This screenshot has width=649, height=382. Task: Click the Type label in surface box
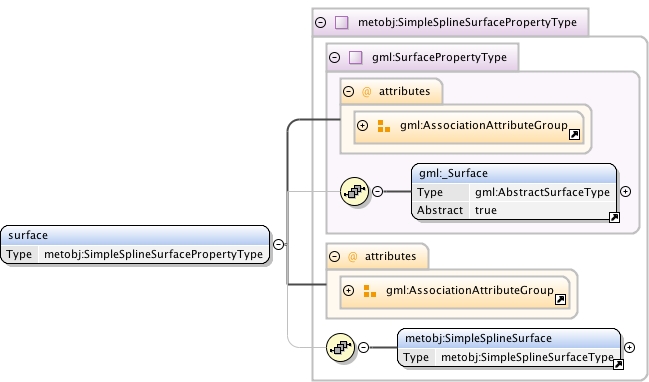tap(19, 254)
